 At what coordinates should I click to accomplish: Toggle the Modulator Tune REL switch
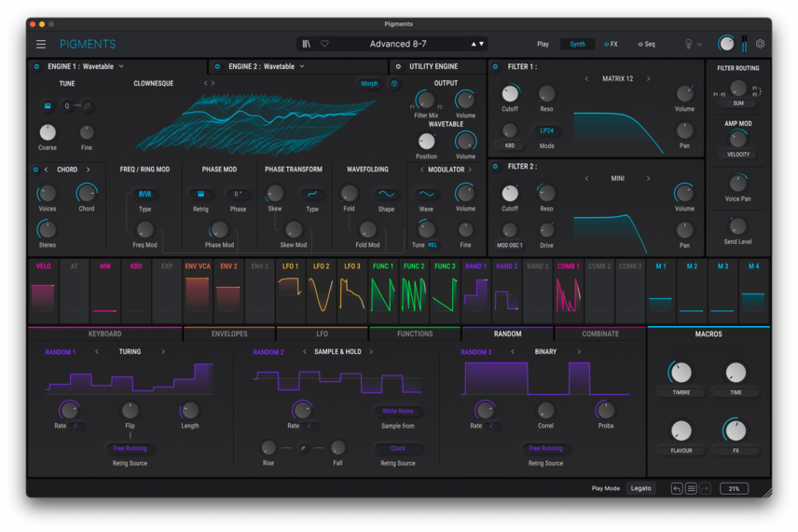[x=433, y=245]
